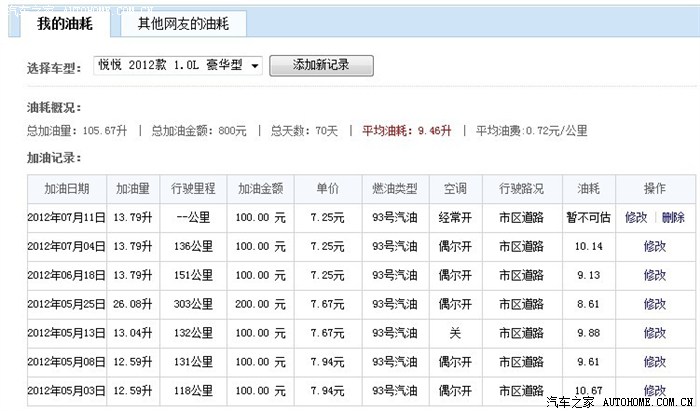Click the 关 air conditioning cell
Screen dimensions: 700x411
click(455, 332)
